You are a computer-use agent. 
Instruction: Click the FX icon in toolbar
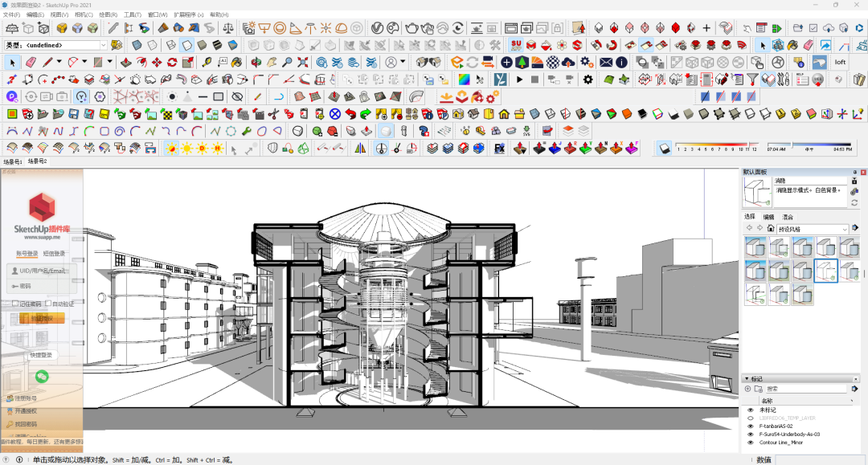coord(499,149)
